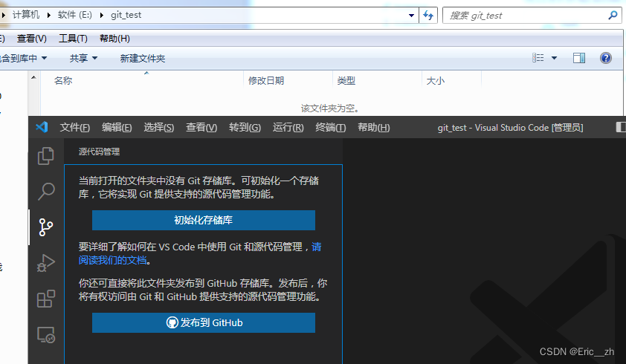
Task: Click the 初始化存储库 button
Action: coord(204,220)
